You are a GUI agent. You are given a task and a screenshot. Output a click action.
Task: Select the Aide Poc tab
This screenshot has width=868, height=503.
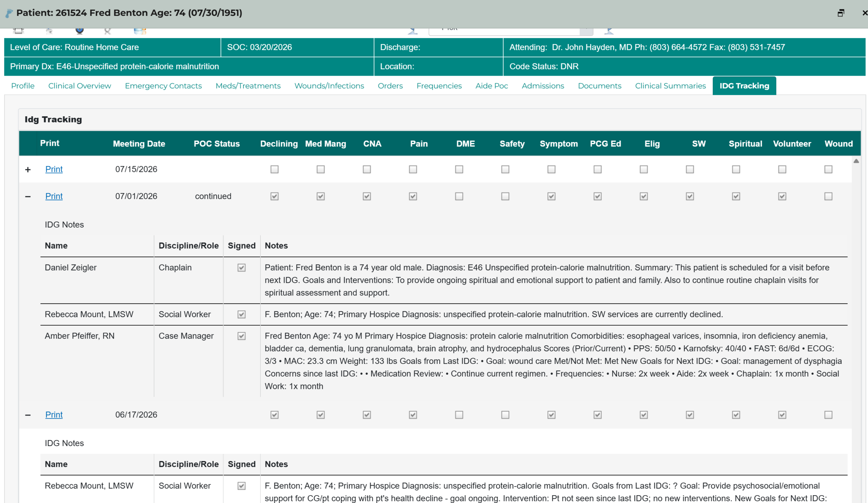pyautogui.click(x=492, y=86)
